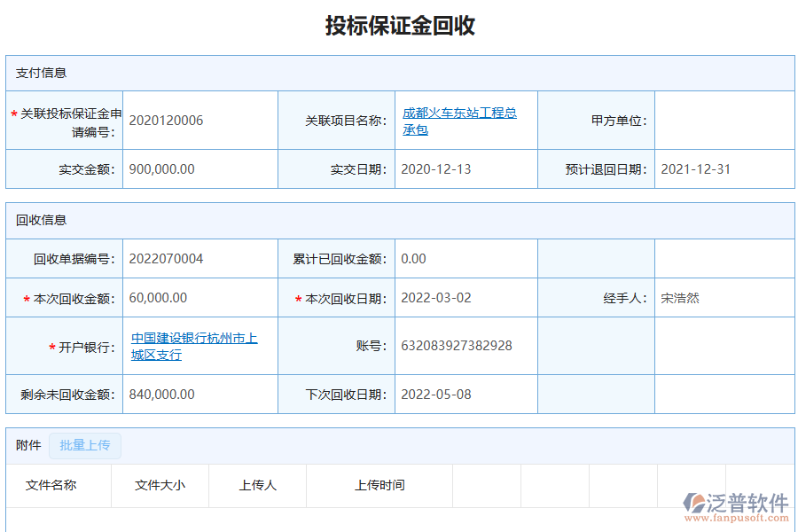Select the 支付信息 section header
798x532 pixels.
click(34, 74)
